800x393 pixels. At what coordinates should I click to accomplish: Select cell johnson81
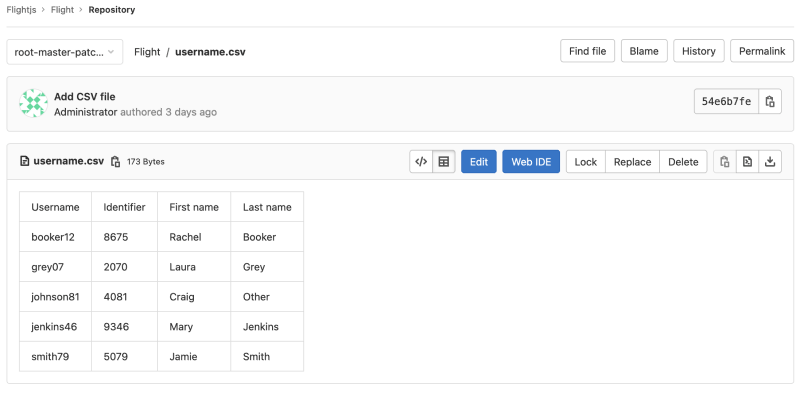coord(56,297)
